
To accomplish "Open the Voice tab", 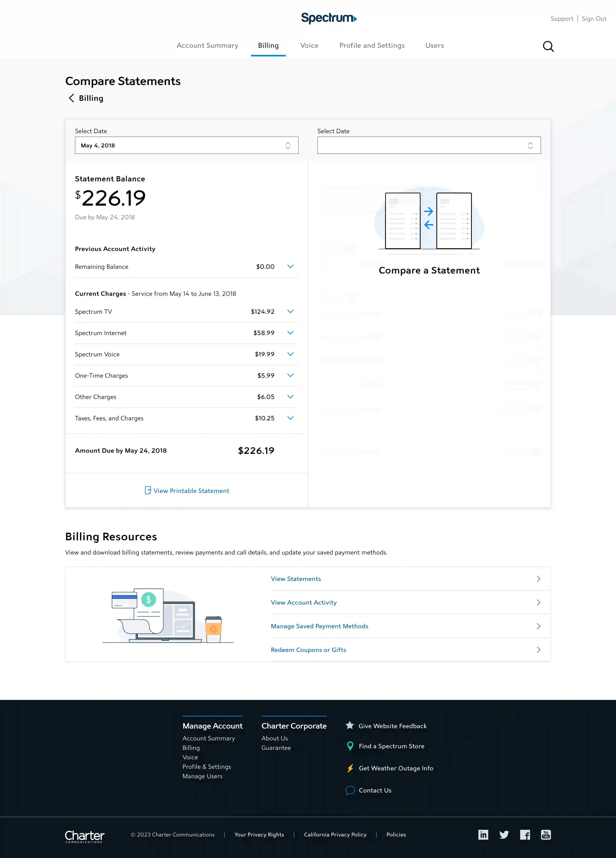I will click(309, 45).
